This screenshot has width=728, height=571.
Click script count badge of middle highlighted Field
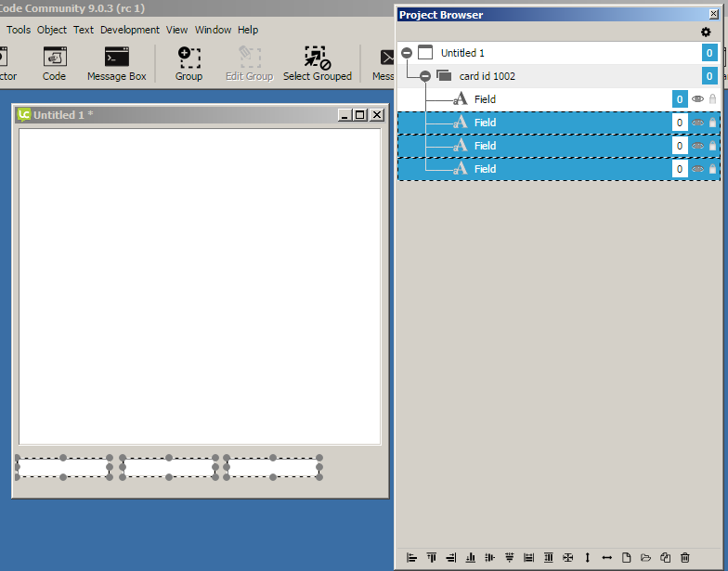pos(680,146)
